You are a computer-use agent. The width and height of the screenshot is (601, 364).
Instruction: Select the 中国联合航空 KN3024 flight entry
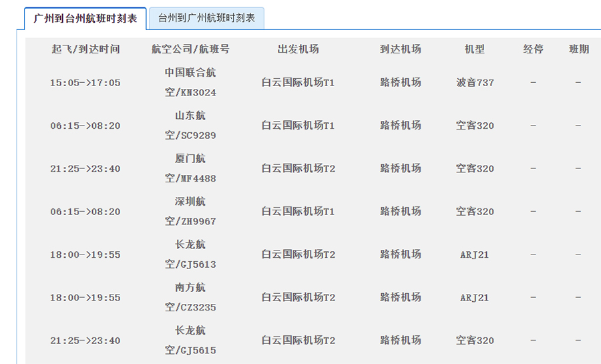coord(190,82)
